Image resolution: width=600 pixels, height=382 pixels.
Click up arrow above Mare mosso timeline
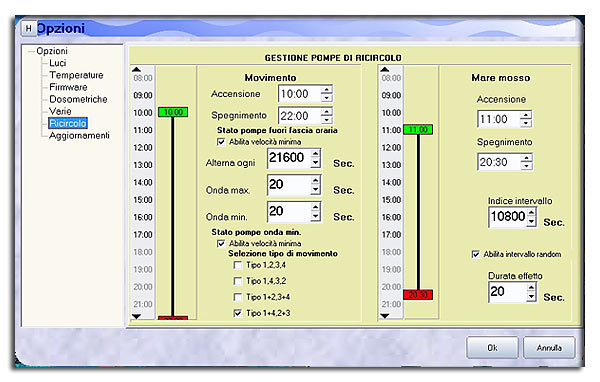tap(385, 70)
